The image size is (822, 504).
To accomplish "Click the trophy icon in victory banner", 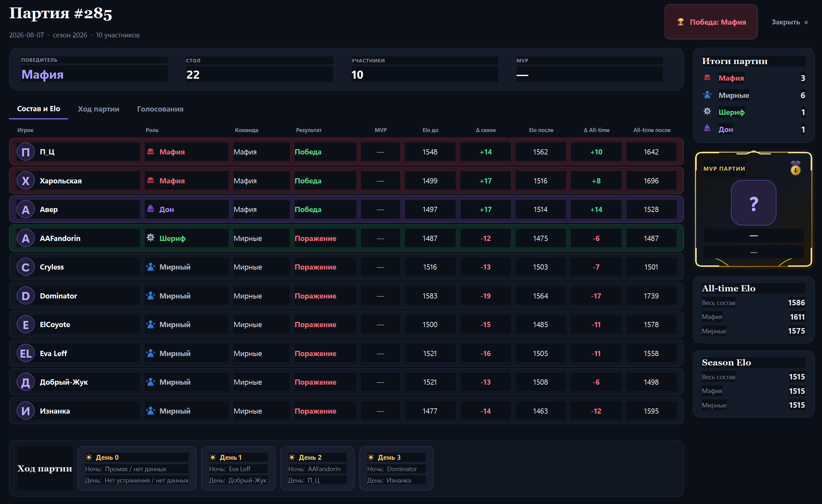I will (681, 22).
